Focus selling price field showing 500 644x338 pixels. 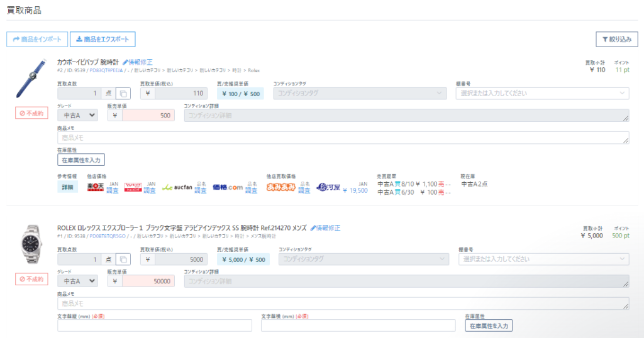point(148,116)
